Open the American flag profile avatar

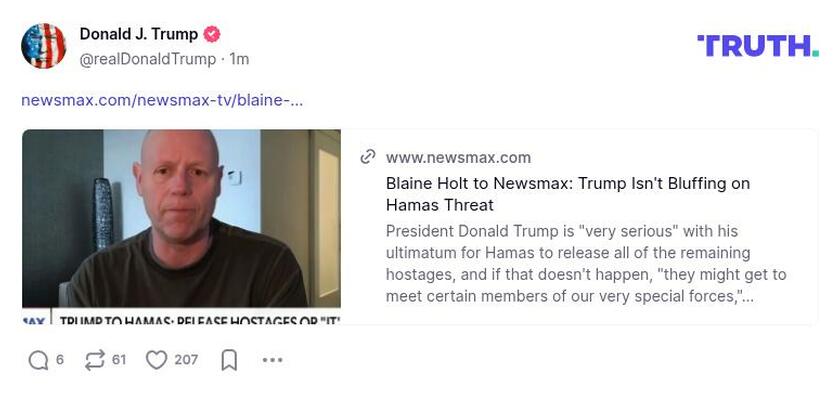tap(43, 46)
